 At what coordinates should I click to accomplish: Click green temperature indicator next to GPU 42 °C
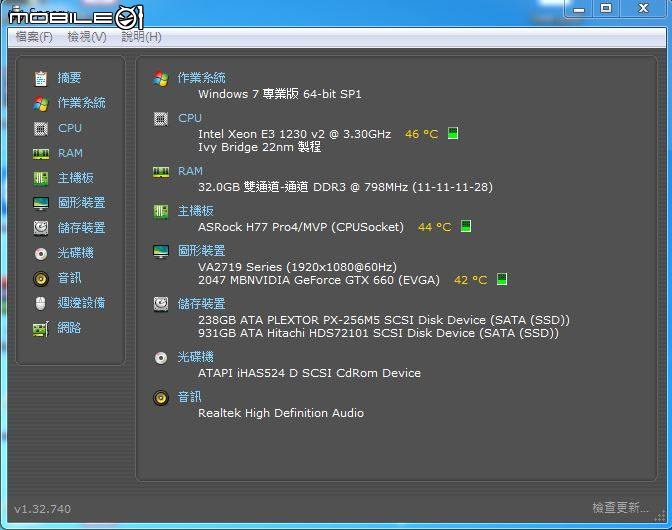pos(501,279)
